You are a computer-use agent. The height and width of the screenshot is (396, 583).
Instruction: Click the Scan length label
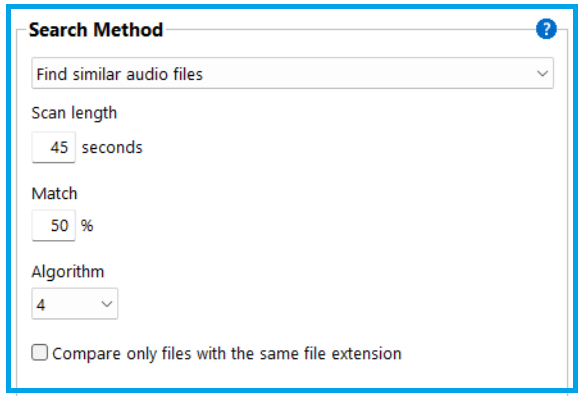click(74, 113)
